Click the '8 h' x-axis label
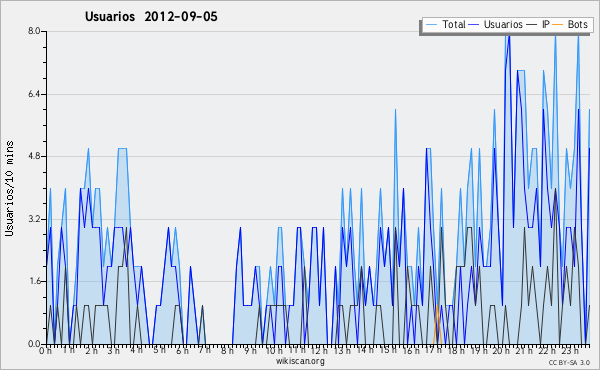600x370 pixels. point(227,350)
